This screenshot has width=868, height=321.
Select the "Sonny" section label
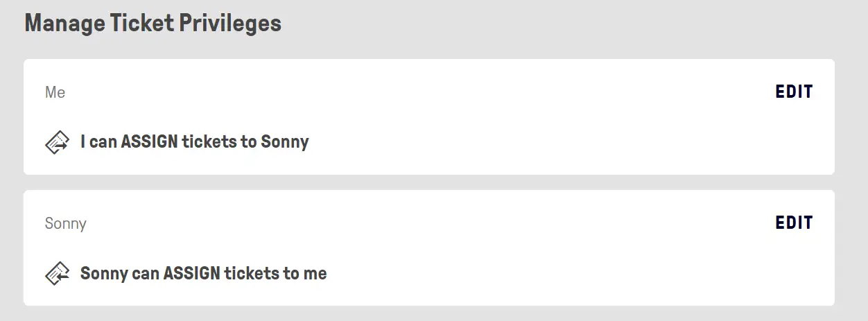point(65,223)
